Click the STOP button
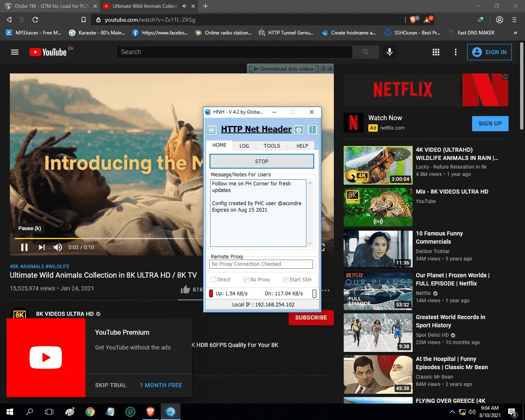This screenshot has width=525, height=420. click(262, 161)
